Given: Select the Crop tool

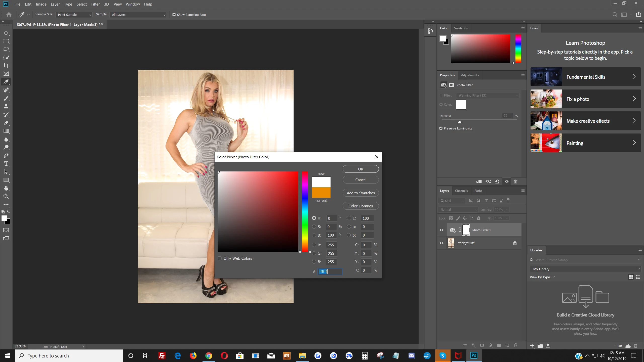Looking at the screenshot, I should click(6, 66).
